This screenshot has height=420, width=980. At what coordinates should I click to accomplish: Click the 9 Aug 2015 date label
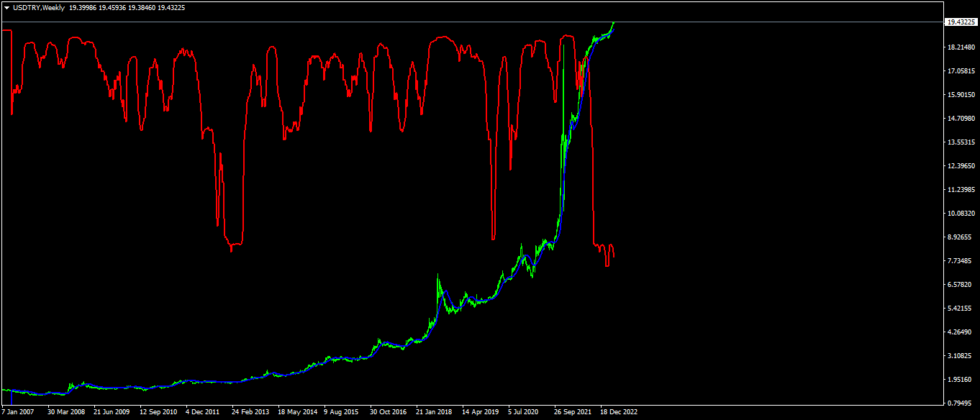341,413
